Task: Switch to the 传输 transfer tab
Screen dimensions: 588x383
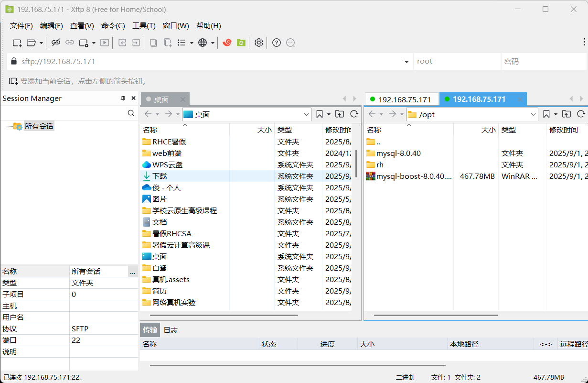Action: 150,330
